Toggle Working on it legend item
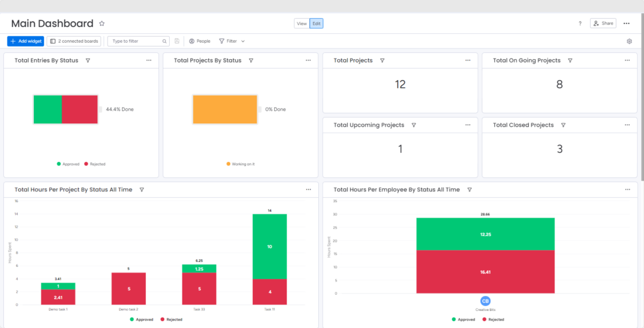Screen dimensions: 644x328 [x=241, y=164]
